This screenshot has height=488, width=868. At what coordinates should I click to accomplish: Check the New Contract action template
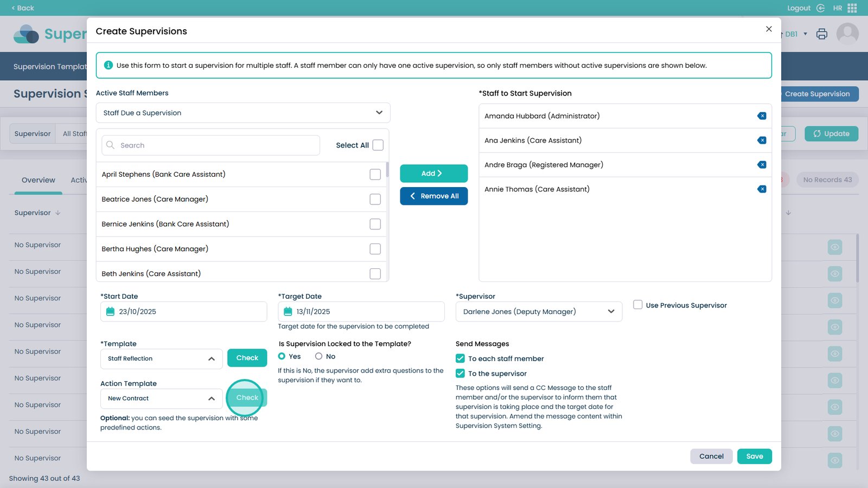(247, 397)
